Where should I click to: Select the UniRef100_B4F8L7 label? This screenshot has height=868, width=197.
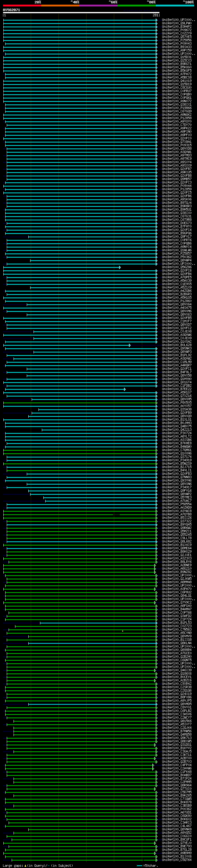[x=177, y=372]
